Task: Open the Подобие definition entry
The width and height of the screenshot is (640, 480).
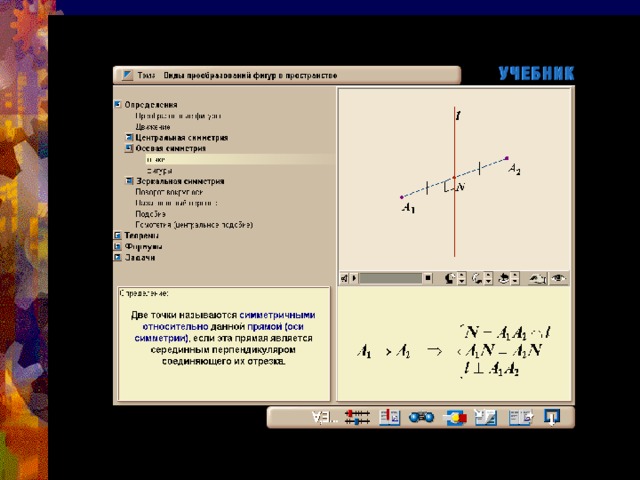Action: [150, 214]
